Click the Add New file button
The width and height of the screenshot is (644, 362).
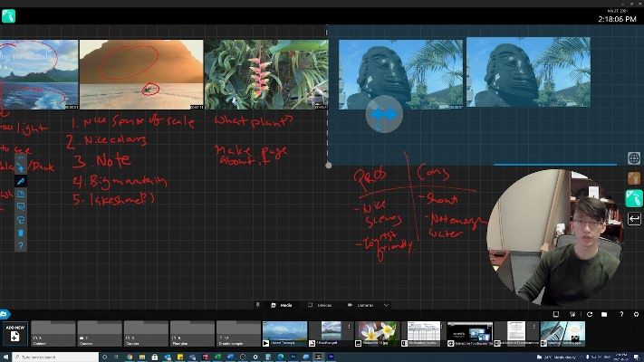click(14, 334)
